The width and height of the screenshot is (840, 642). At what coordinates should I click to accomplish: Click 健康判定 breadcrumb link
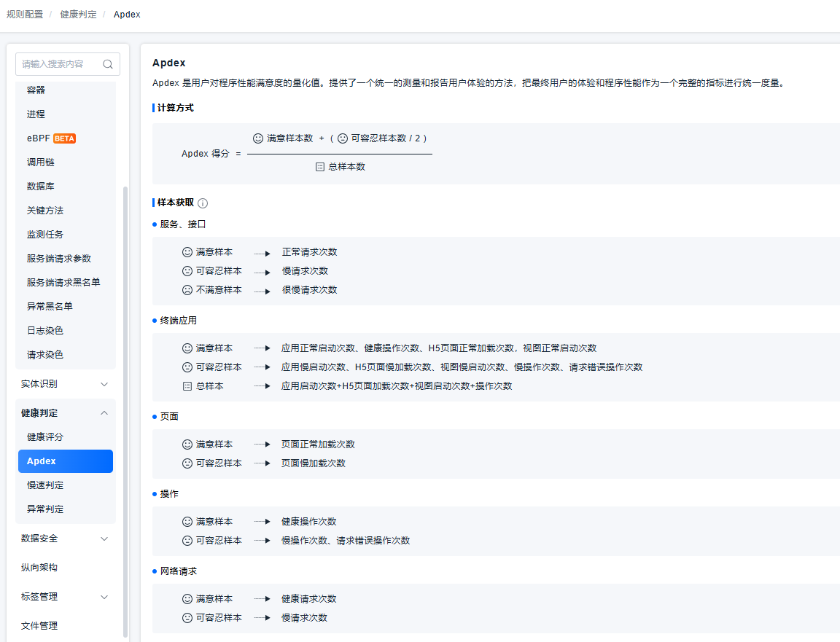click(78, 15)
